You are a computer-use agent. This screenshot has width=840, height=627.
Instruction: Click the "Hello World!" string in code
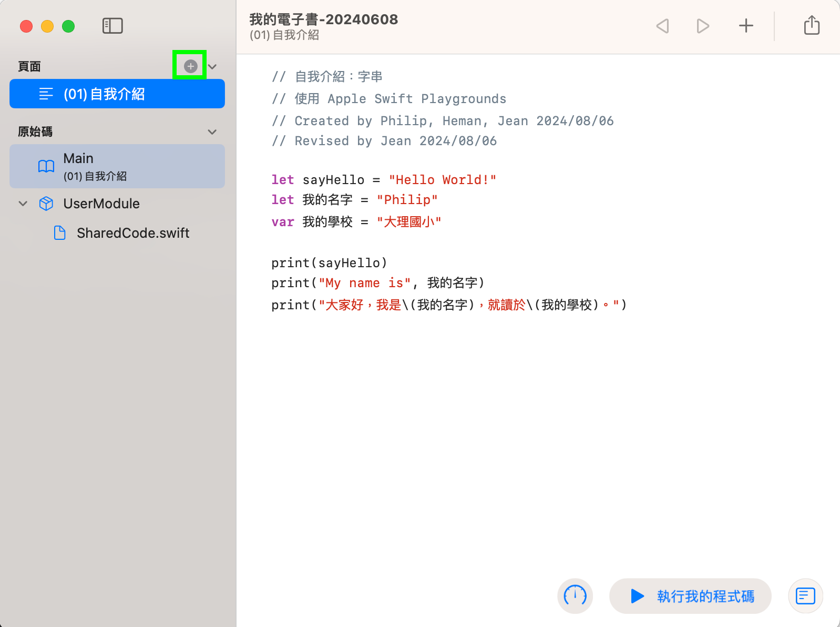442,180
